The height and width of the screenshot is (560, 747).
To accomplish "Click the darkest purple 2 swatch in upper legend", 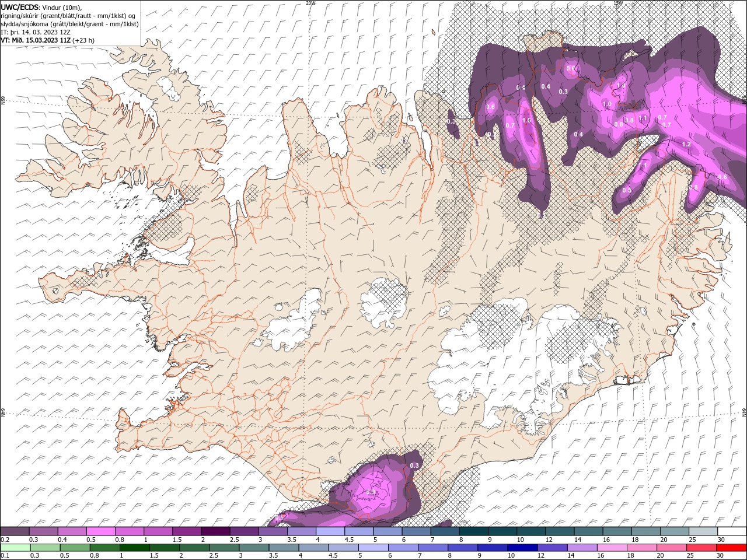I will [x=215, y=531].
